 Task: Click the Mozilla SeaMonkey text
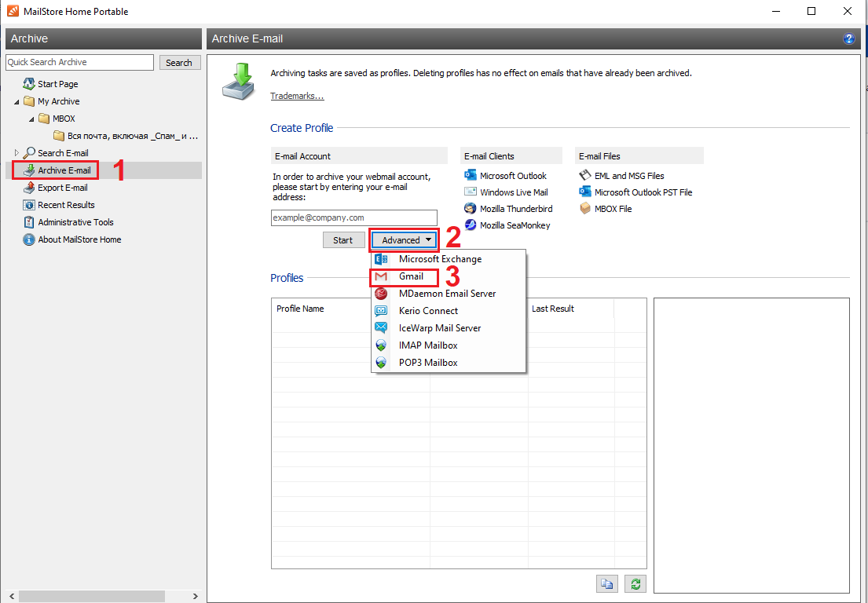coord(515,225)
